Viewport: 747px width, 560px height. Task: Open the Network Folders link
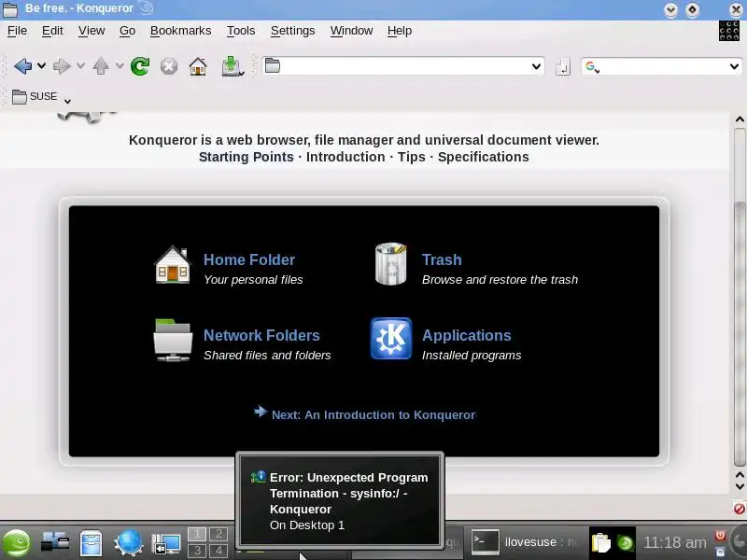coord(261,335)
